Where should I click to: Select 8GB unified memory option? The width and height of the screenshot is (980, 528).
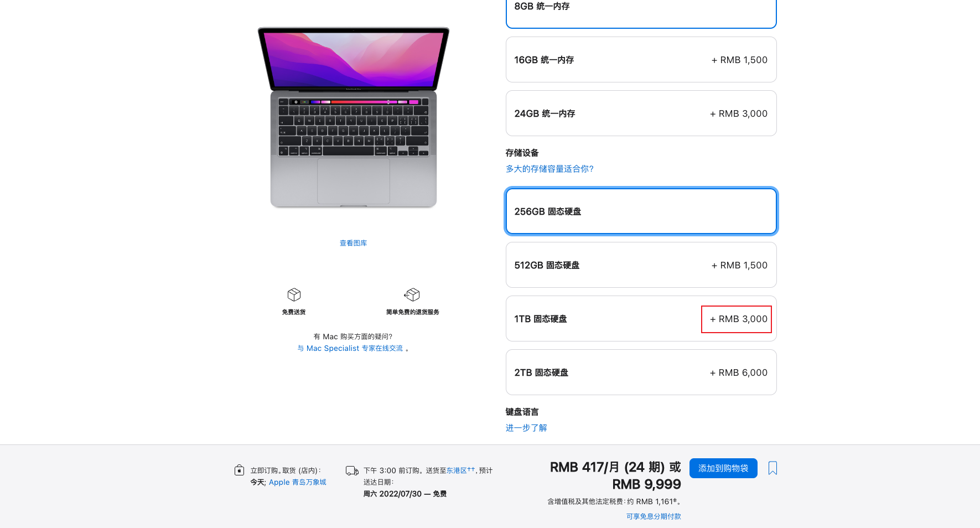pyautogui.click(x=641, y=11)
